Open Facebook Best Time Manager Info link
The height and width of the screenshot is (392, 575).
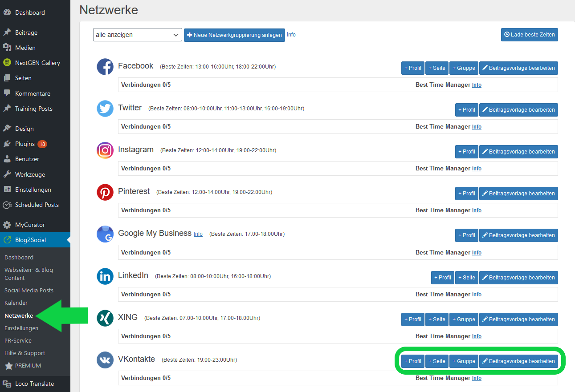tap(477, 85)
